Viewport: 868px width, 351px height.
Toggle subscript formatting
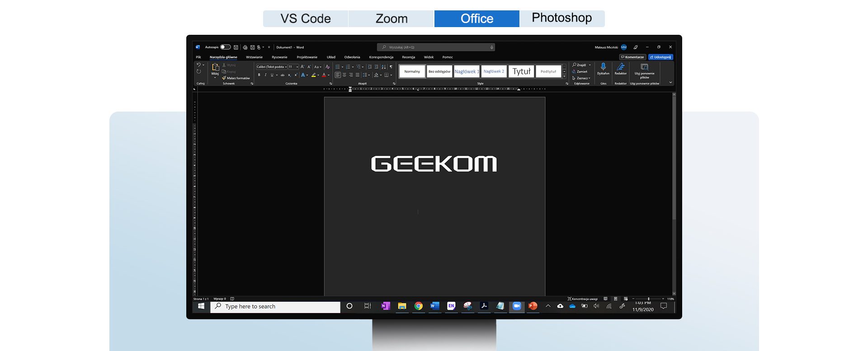coord(289,75)
